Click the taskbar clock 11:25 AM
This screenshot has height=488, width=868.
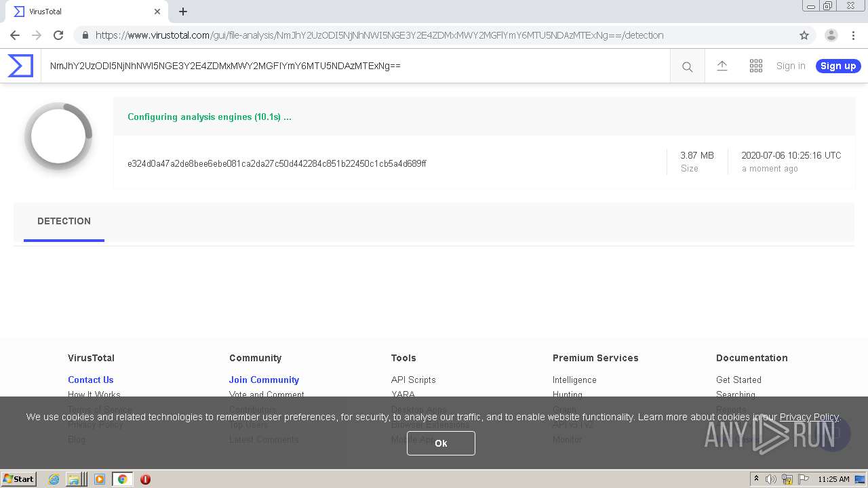(x=833, y=479)
